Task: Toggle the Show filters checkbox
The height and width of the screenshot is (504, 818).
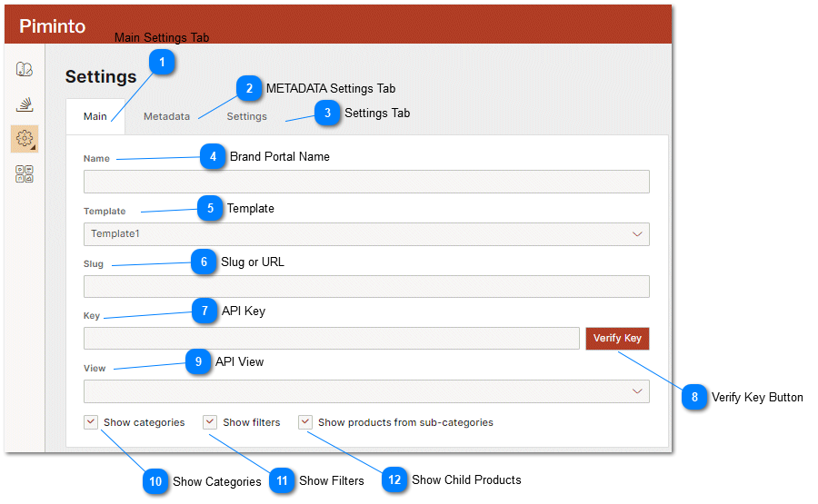Action: [x=210, y=422]
